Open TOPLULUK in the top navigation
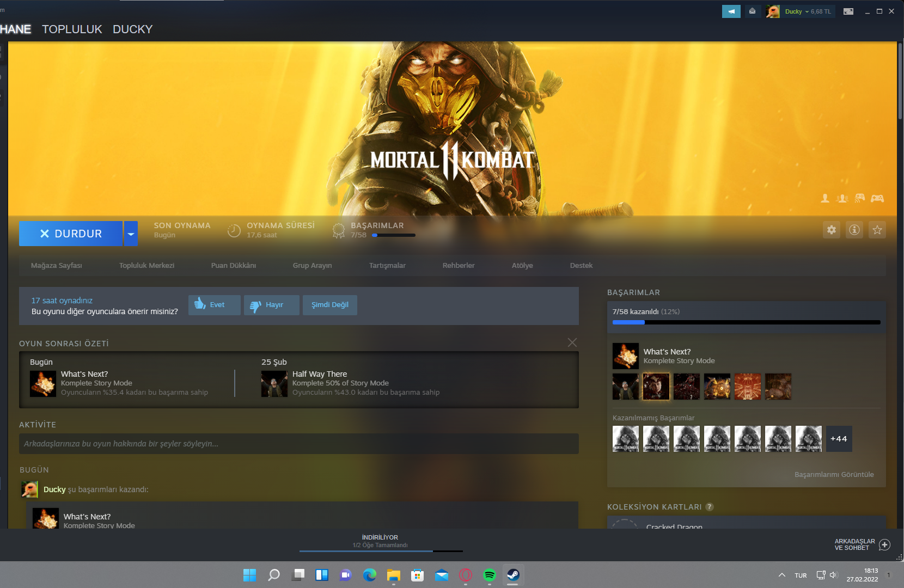Screen dimensions: 904x588 point(72,29)
